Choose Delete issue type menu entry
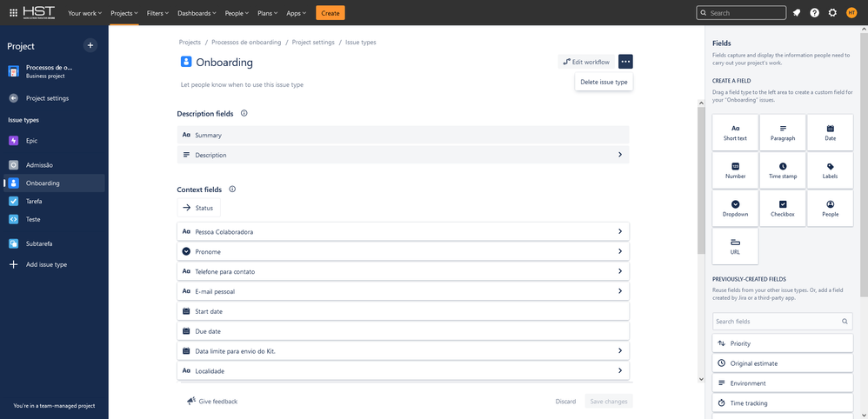The image size is (868, 419). 604,82
